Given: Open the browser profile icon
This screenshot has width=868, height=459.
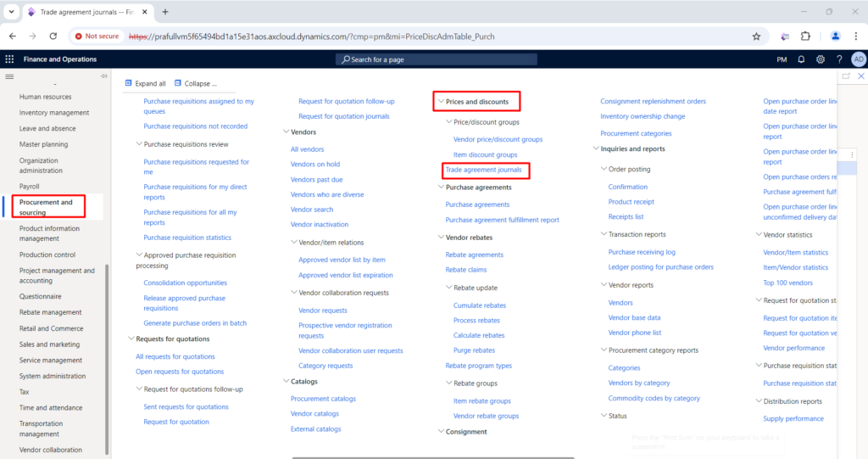Looking at the screenshot, I should [835, 36].
